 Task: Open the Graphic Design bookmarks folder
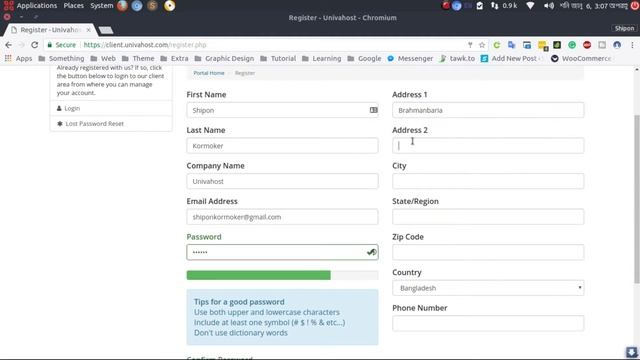point(224,58)
